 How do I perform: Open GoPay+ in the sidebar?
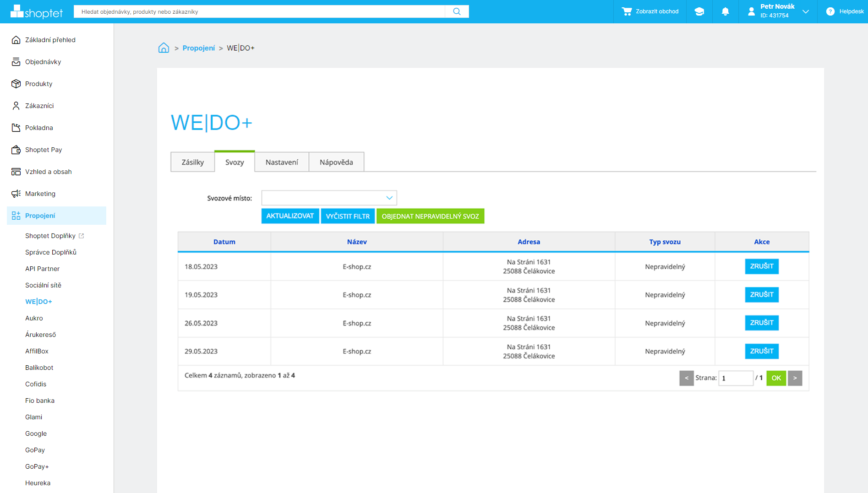[x=37, y=466]
